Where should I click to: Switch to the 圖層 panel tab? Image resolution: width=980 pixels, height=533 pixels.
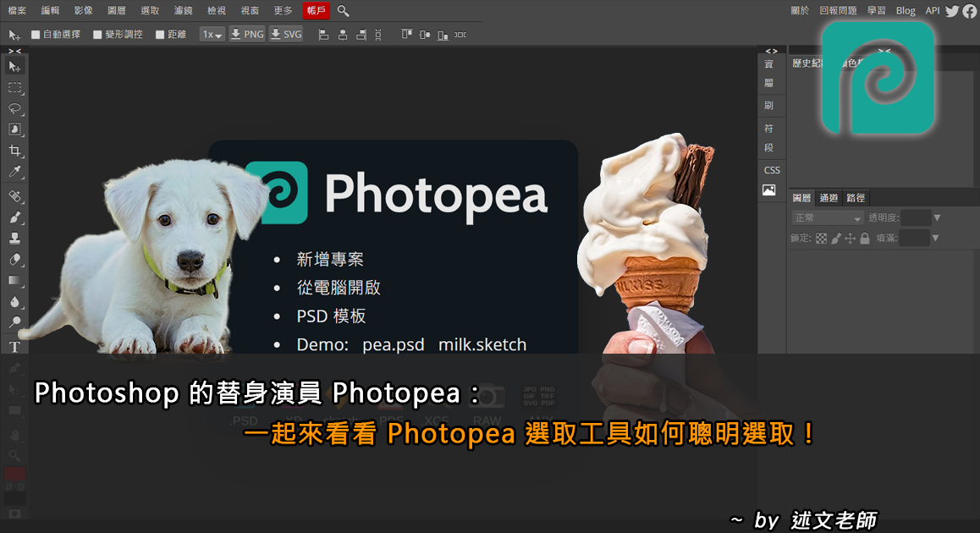(x=802, y=198)
